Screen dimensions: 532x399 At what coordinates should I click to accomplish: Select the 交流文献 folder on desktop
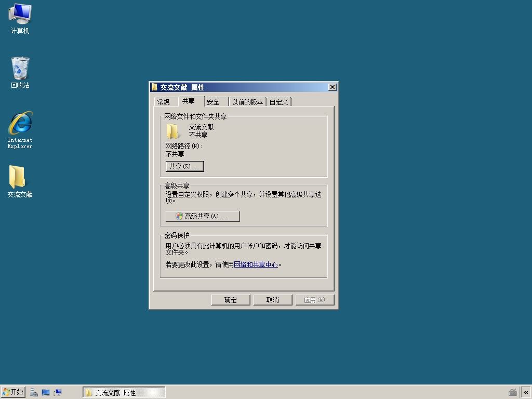[x=20, y=181]
